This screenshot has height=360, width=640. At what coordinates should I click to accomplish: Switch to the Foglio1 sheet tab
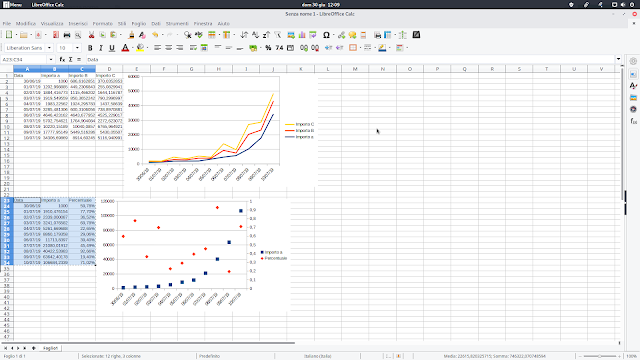point(51,348)
